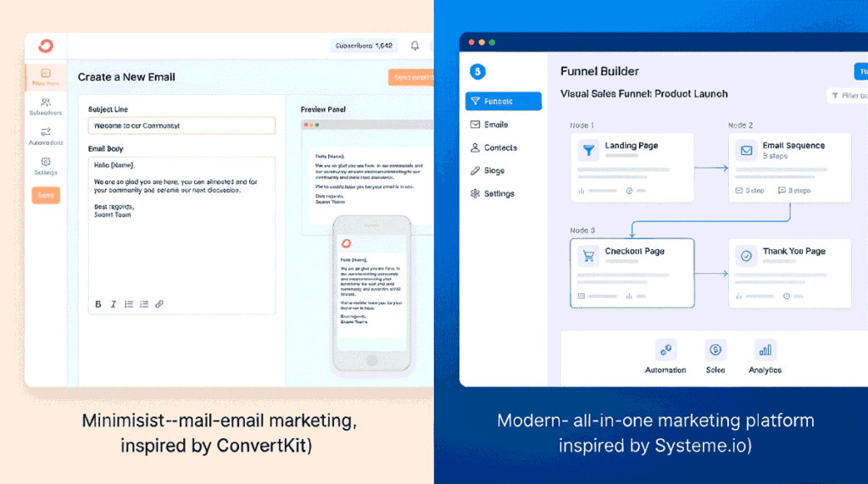This screenshot has width=868, height=484.
Task: Open the New Email sidebar item
Action: [46, 76]
